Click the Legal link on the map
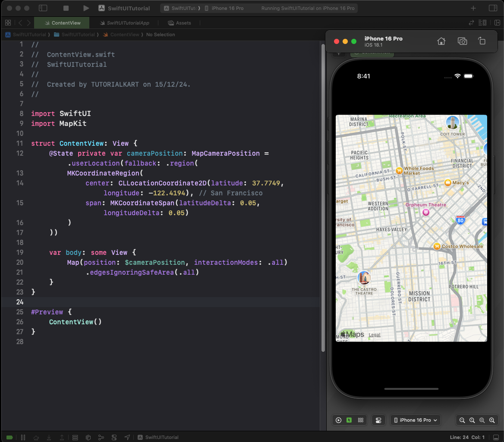The height and width of the screenshot is (442, 504). (374, 335)
